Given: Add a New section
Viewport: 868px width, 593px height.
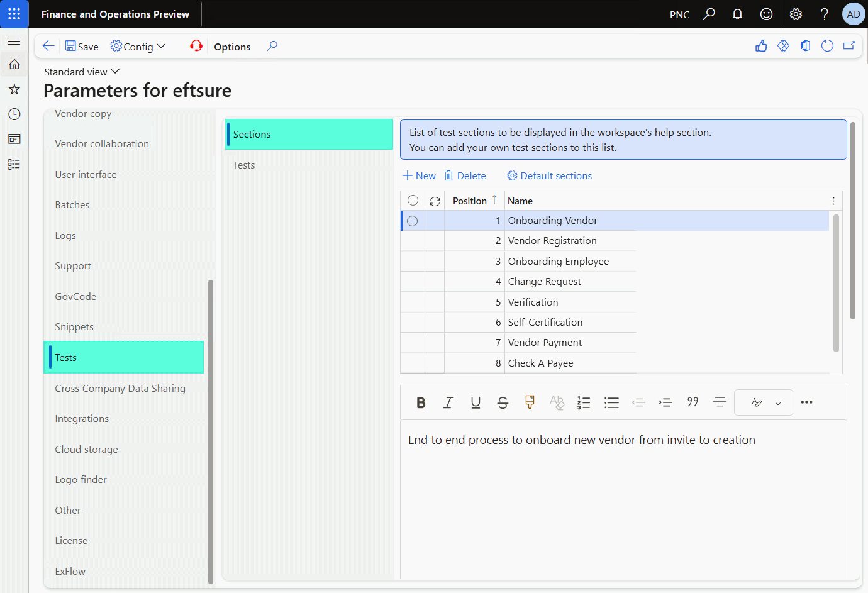Looking at the screenshot, I should pos(419,175).
